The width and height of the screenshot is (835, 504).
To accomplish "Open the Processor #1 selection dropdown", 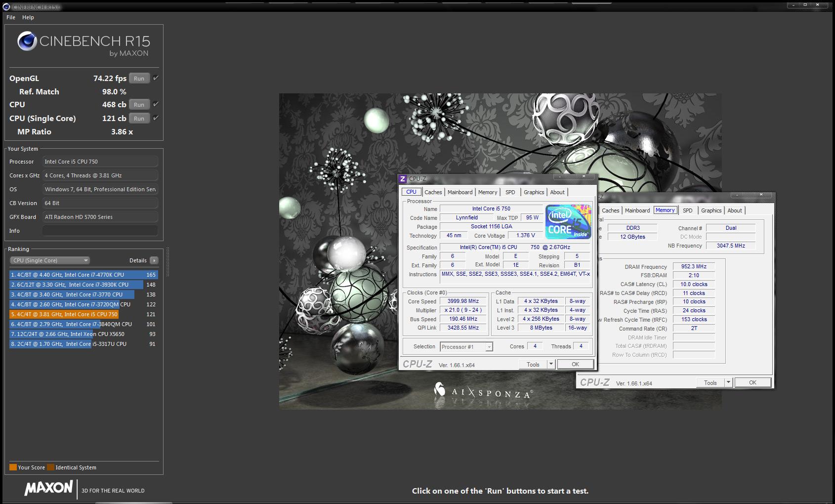I will [466, 347].
